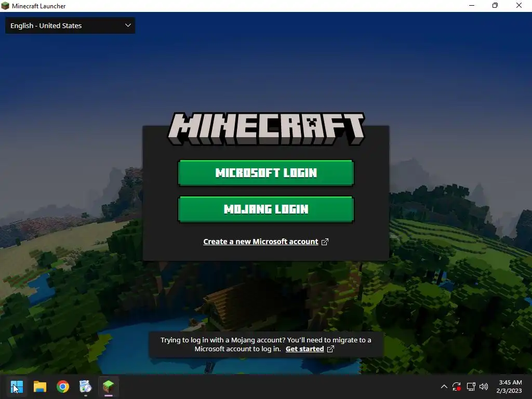The height and width of the screenshot is (399, 532).
Task: Open the installer disc icon in taskbar
Action: tap(86, 387)
